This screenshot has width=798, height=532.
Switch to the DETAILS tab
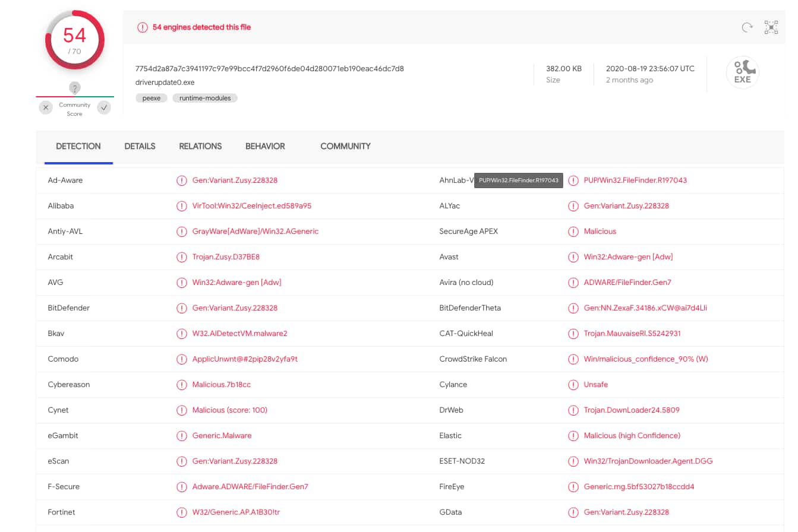click(140, 146)
